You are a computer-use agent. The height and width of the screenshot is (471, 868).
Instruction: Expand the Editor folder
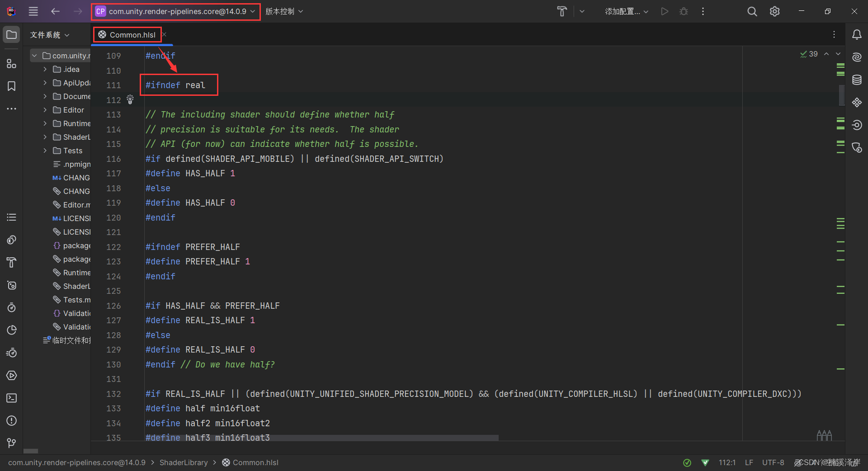(45, 110)
